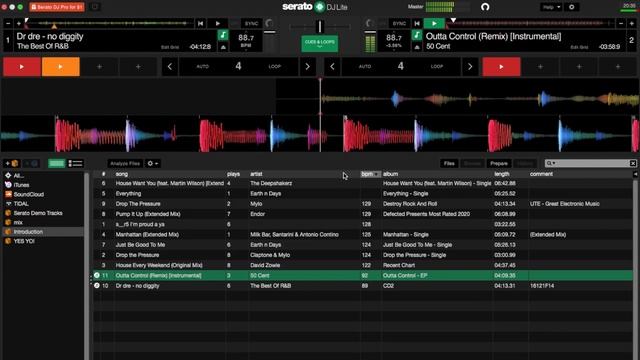The image size is (640, 360).
Task: Toggle SYNC on deck 2
Action: point(399,24)
